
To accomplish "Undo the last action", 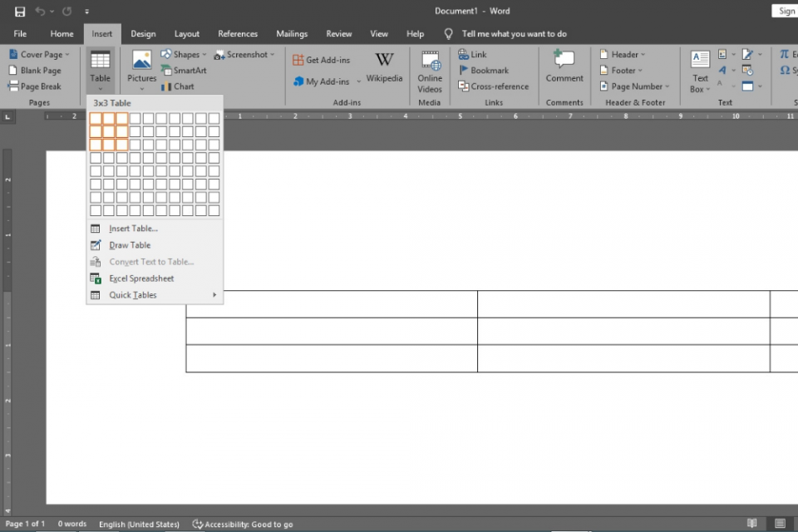I will (40, 11).
